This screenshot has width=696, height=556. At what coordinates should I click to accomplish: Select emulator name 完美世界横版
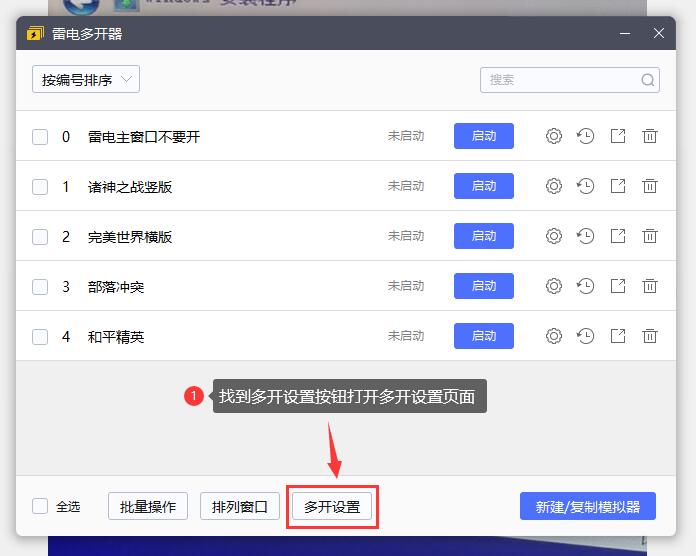130,237
